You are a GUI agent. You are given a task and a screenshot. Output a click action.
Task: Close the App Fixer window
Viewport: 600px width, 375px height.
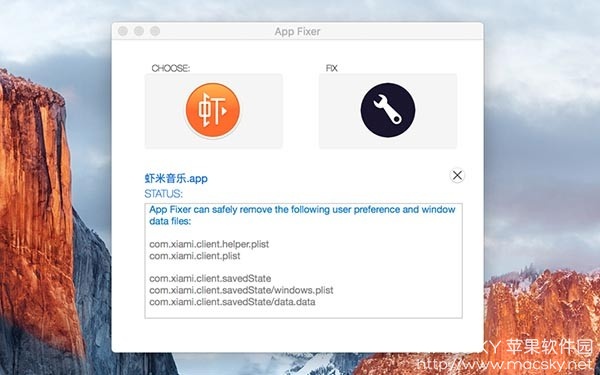(x=123, y=31)
